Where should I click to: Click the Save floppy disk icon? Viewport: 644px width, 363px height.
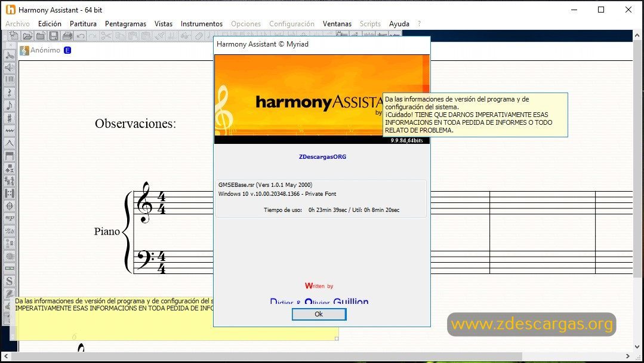coord(53,36)
